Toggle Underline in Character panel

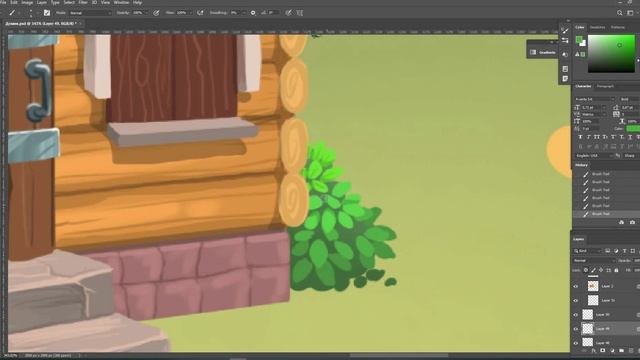pyautogui.click(x=630, y=137)
